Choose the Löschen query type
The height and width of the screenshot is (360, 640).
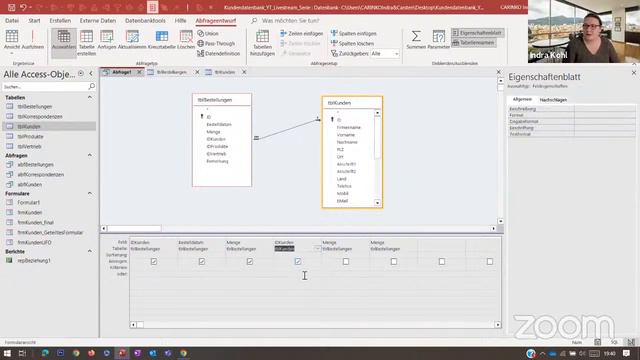[186, 40]
